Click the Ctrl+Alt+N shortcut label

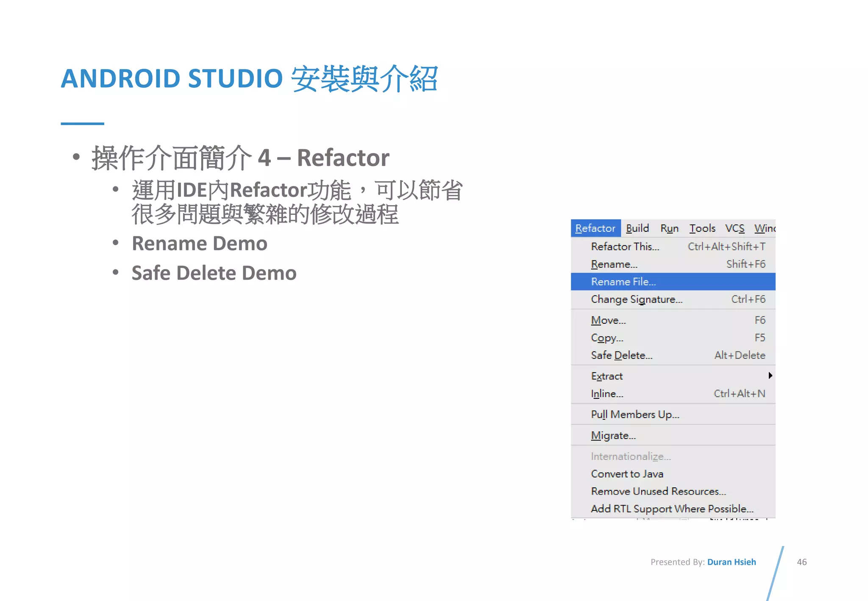click(740, 394)
